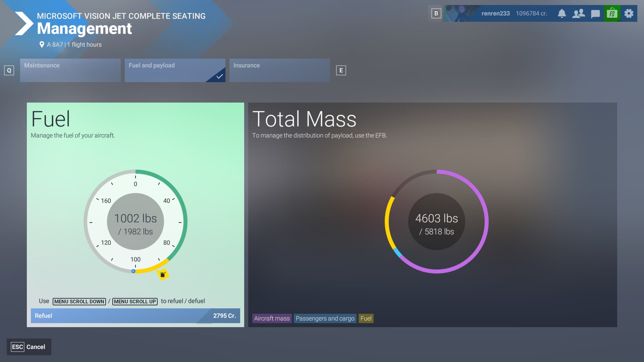Select the Fuel and payload tab
Image resolution: width=644 pixels, height=362 pixels.
coord(175,70)
